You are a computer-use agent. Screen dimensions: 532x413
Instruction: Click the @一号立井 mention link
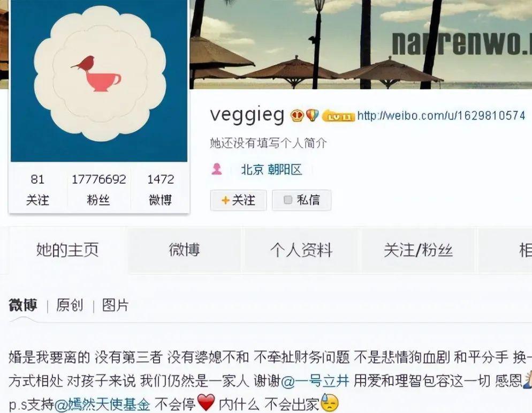click(x=315, y=381)
